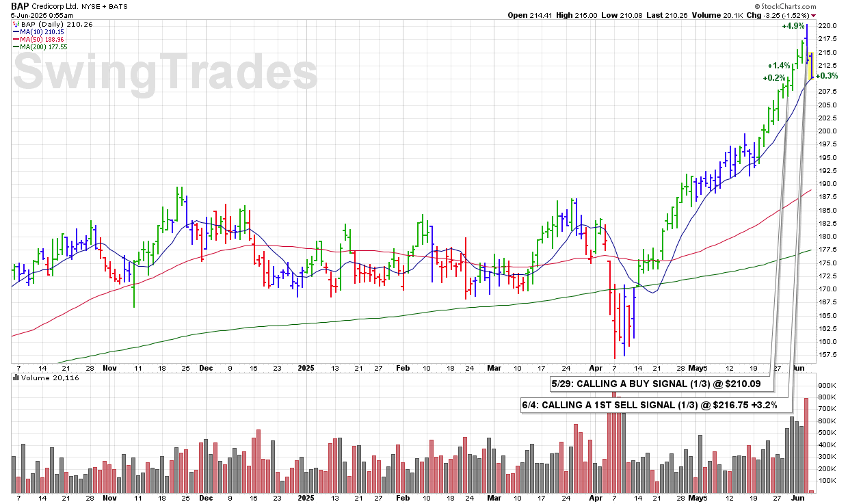Click the SwingTrades watermark text
848x504 pixels.
(x=165, y=72)
